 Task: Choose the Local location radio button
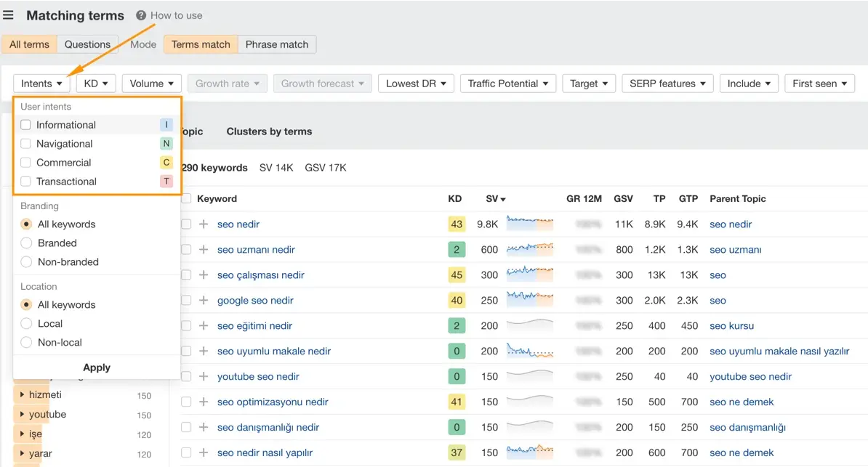pos(26,324)
